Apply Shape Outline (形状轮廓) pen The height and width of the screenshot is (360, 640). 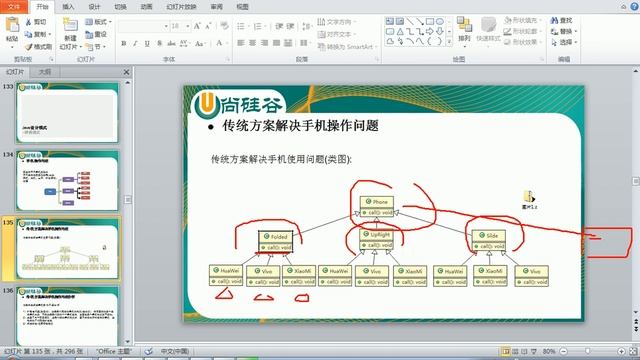point(522,31)
